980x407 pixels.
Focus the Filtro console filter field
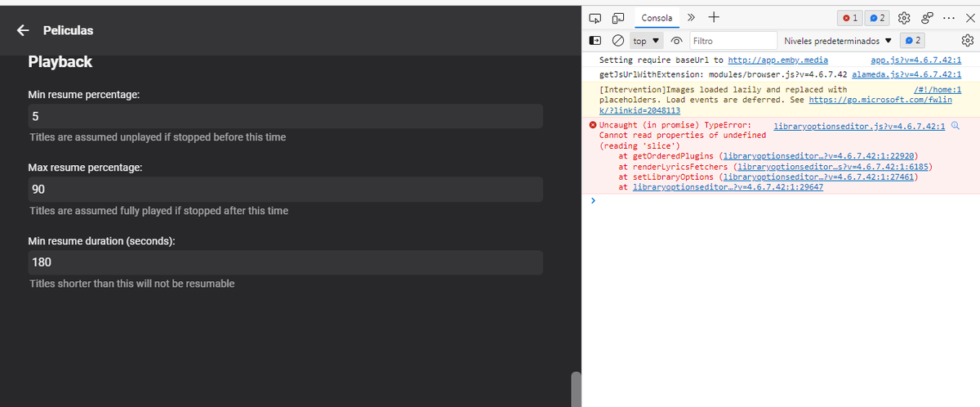(733, 40)
